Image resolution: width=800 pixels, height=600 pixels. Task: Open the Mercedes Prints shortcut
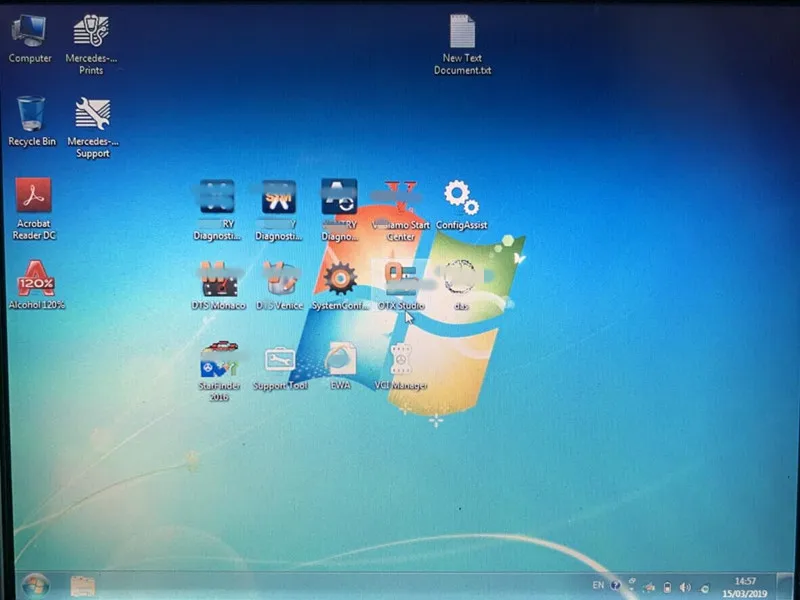tap(91, 45)
